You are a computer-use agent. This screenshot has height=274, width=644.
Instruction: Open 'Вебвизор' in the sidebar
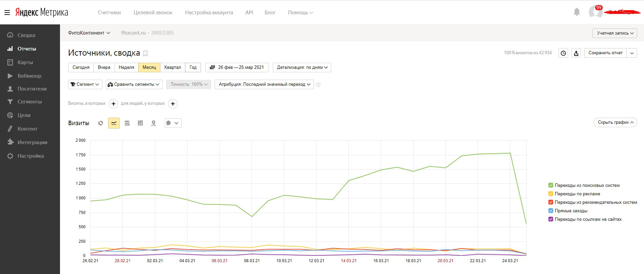pos(29,76)
